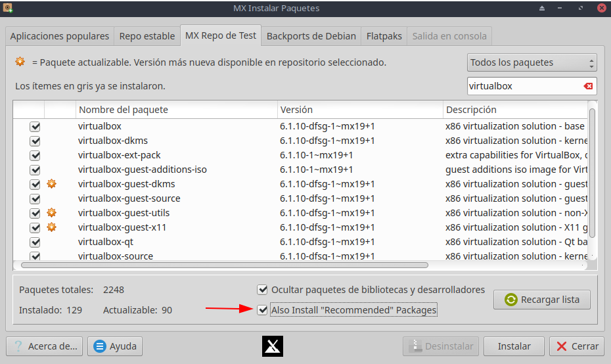Click the upgradable star icon beside virtualbox-guest-dkms

pos(51,183)
